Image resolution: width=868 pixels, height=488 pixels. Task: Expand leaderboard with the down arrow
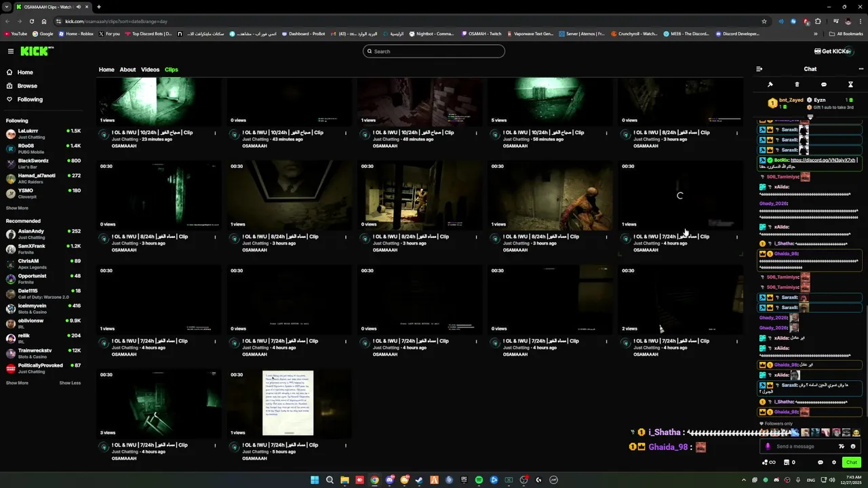[x=810, y=117]
